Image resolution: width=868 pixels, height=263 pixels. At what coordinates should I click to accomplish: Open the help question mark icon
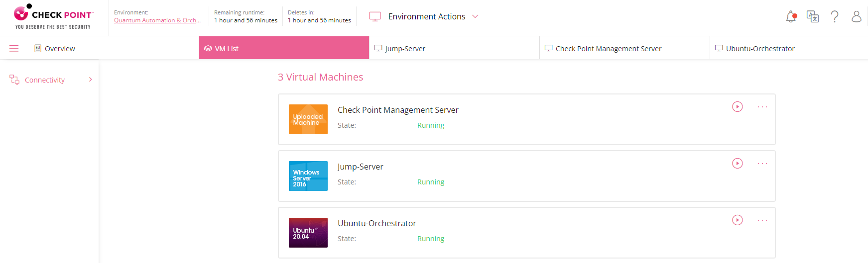pyautogui.click(x=835, y=17)
